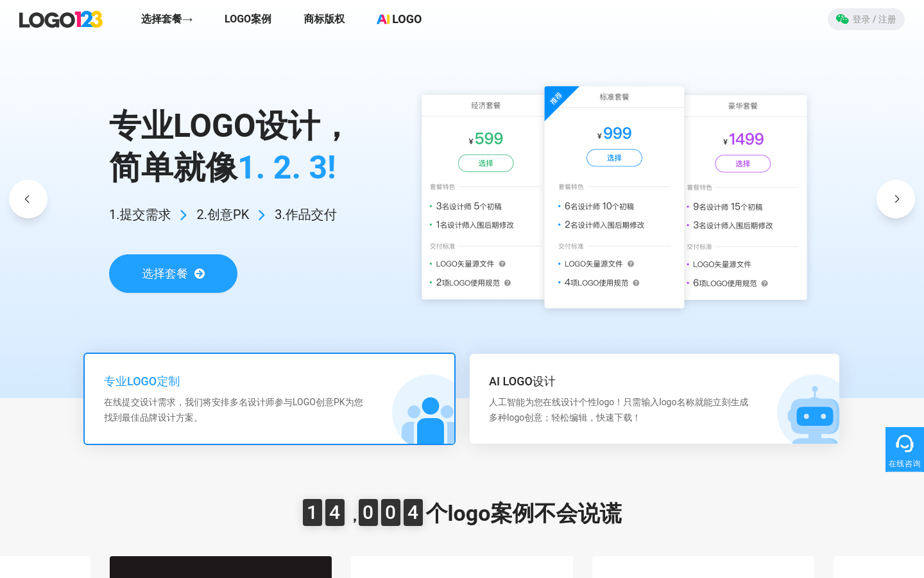Click the WeChat login icon

coord(842,19)
